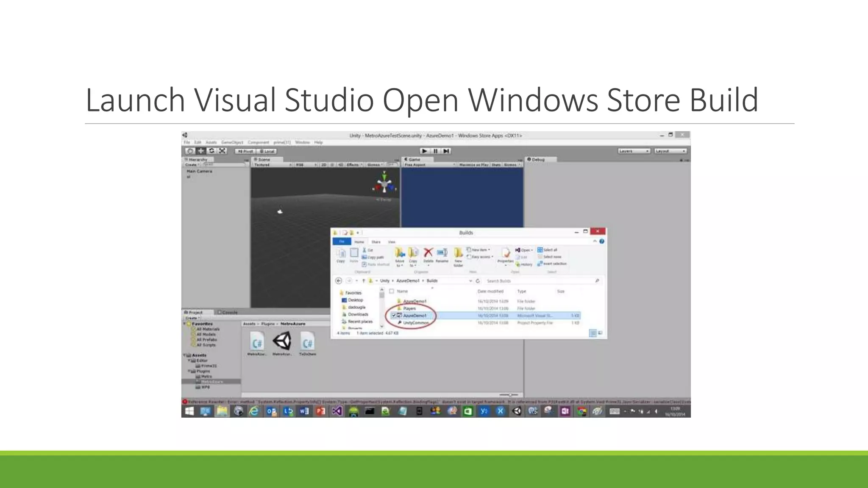This screenshot has width=868, height=488.
Task: Click Select all in Explorer ribbon
Action: [548, 250]
